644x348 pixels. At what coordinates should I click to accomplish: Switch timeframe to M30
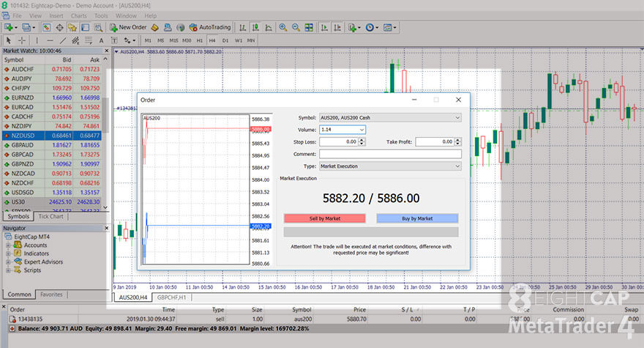click(x=187, y=40)
